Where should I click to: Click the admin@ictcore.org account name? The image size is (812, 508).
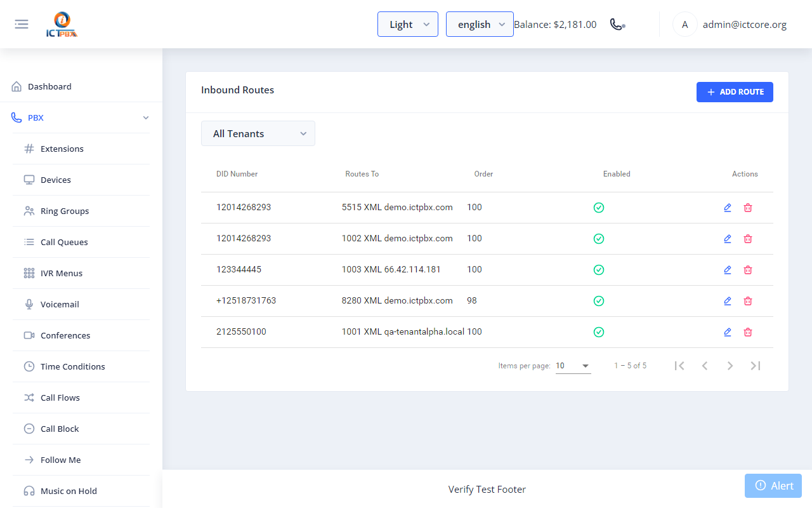pyautogui.click(x=745, y=25)
